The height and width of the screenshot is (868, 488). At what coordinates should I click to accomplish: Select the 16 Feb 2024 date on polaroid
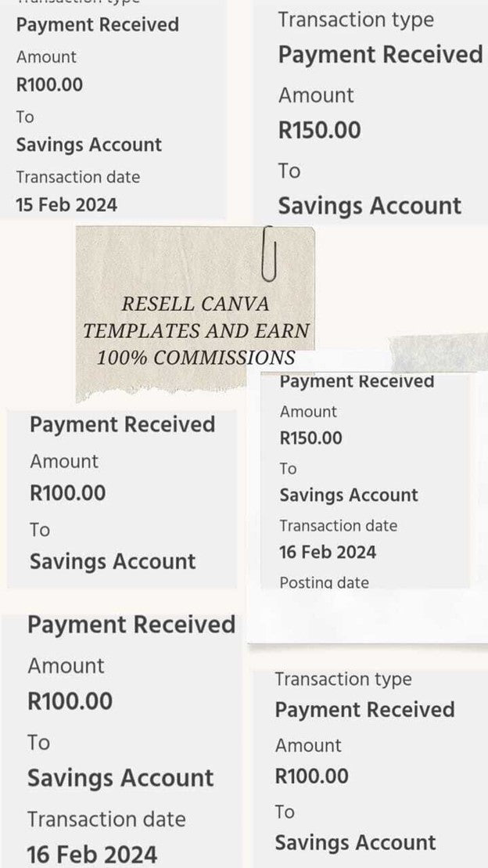328,553
